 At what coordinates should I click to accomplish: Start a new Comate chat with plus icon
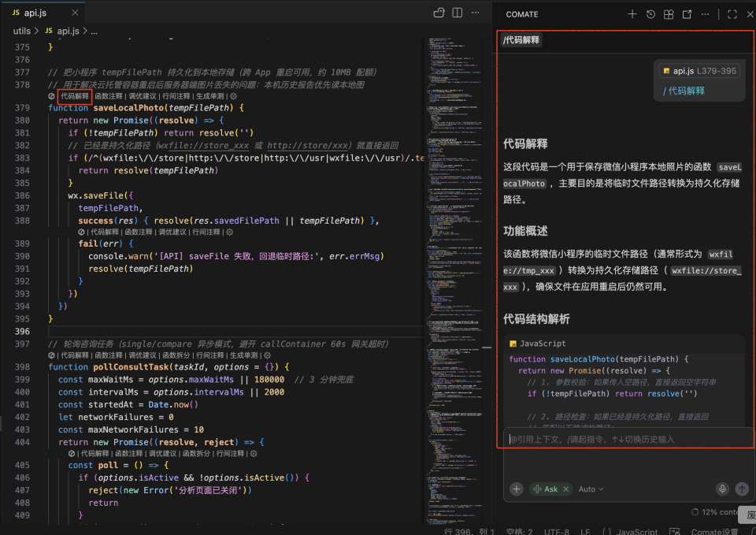(632, 14)
